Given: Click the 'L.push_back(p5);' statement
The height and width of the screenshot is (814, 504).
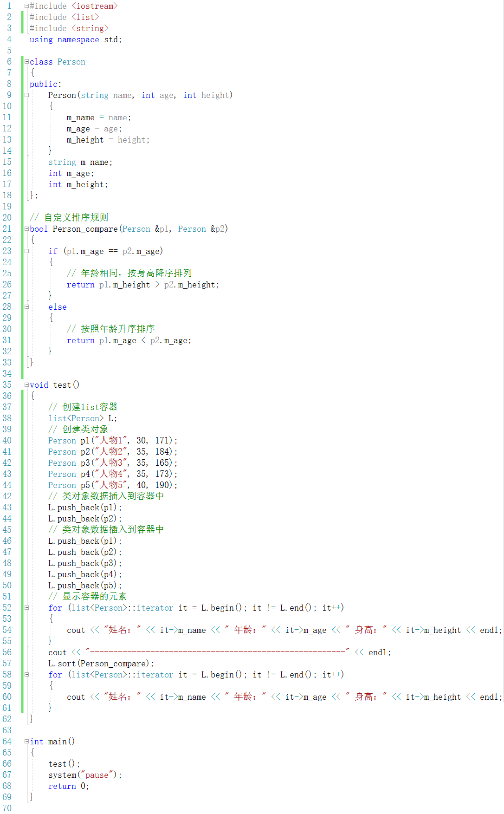Looking at the screenshot, I should point(85,586).
